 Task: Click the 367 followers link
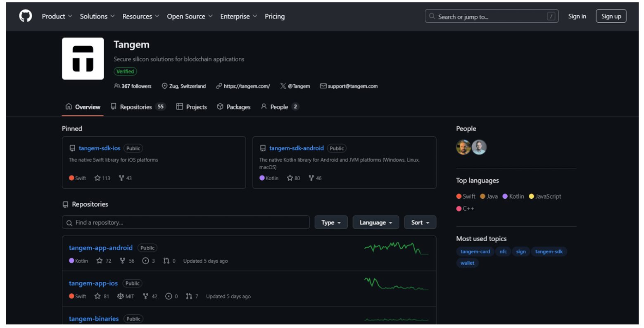click(x=133, y=86)
